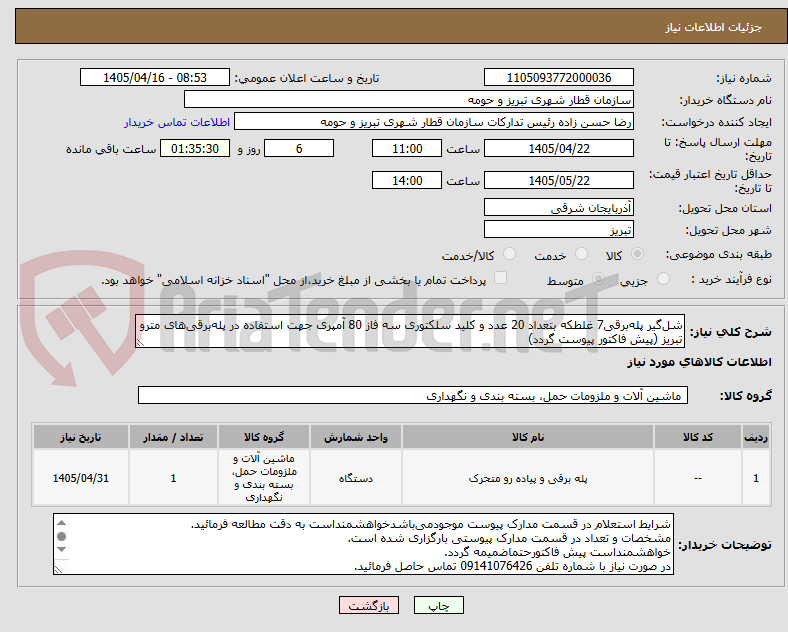The width and height of the screenshot is (788, 632).
Task: Click the scroll down arrow in buyer notes
Action: (61, 550)
